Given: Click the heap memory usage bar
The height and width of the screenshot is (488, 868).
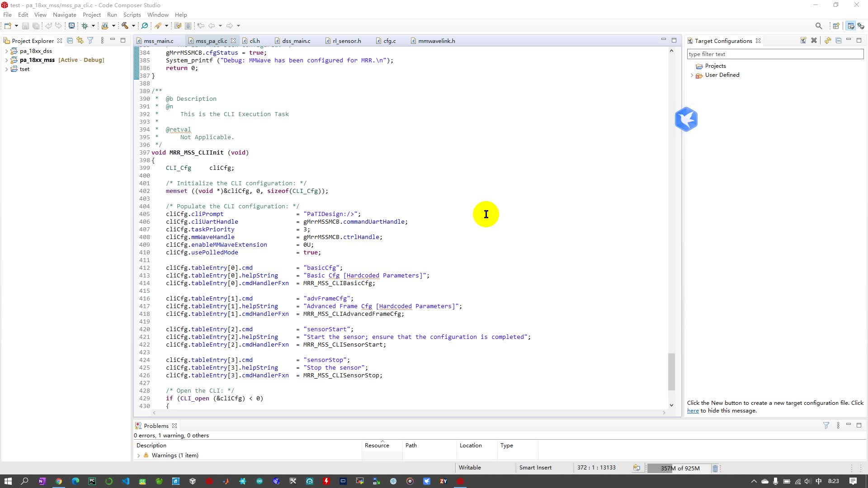Looking at the screenshot, I should (679, 468).
